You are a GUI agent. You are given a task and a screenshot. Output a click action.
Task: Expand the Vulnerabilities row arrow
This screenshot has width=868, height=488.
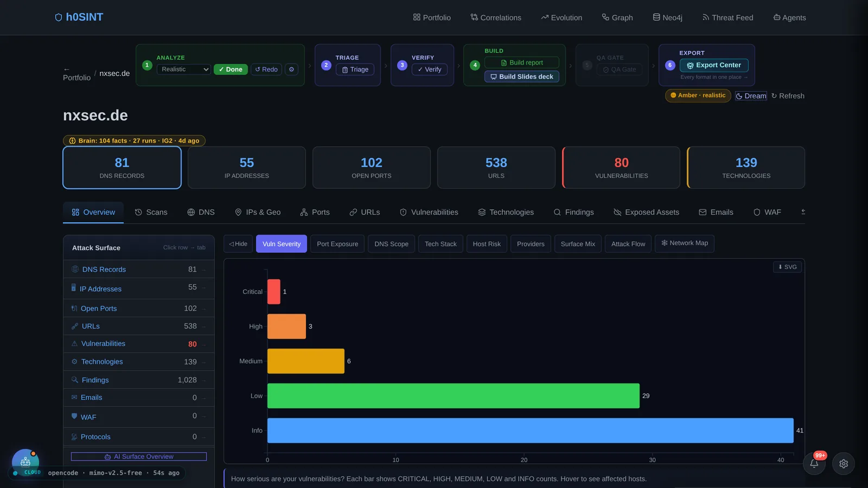pos(205,344)
